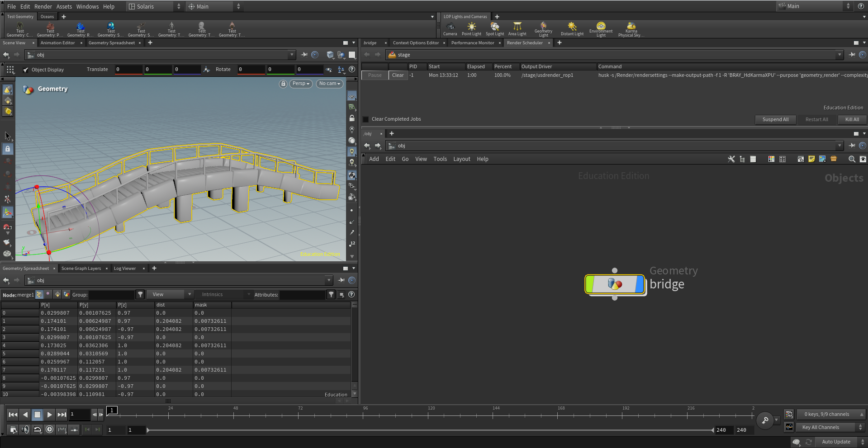
Task: Click the Suspend All button
Action: click(x=775, y=120)
